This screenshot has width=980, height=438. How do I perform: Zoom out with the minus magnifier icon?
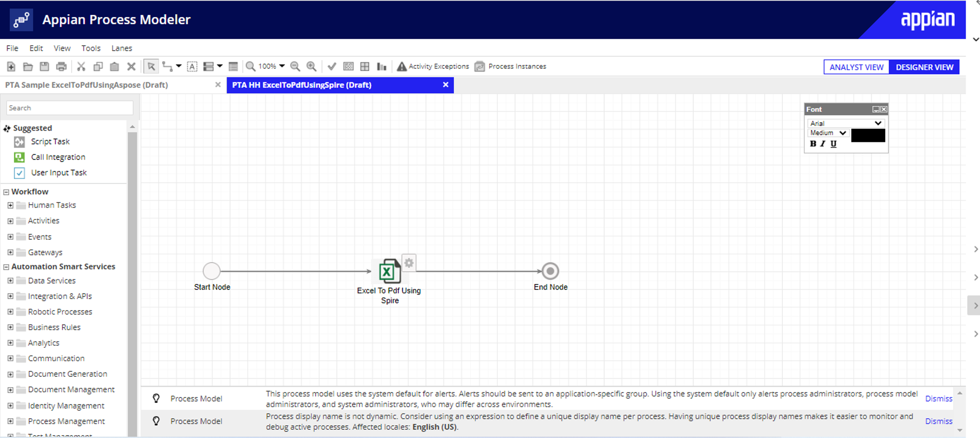[295, 67]
